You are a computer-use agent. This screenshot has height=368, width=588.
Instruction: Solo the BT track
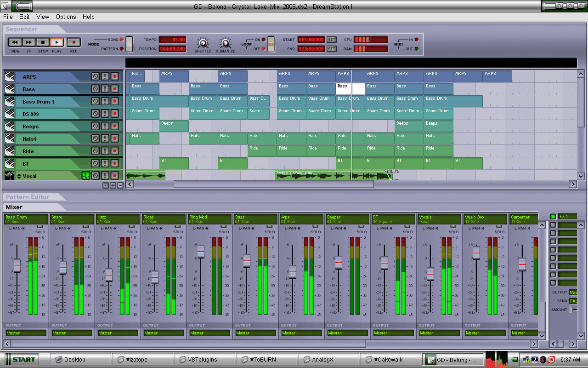(x=105, y=163)
